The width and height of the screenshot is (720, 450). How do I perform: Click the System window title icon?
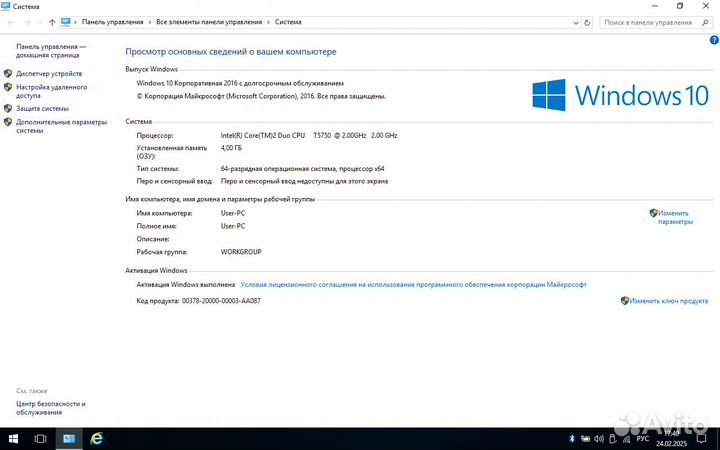click(6, 6)
